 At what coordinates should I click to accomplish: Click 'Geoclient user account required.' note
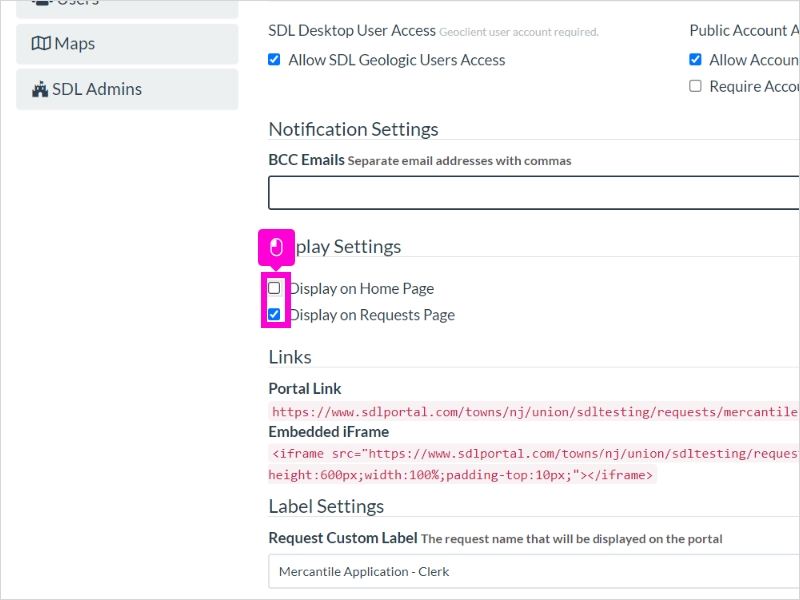(519, 32)
